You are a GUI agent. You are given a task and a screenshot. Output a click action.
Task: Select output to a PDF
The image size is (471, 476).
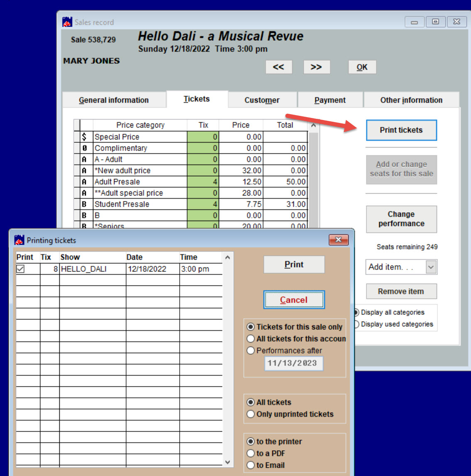coord(251,454)
